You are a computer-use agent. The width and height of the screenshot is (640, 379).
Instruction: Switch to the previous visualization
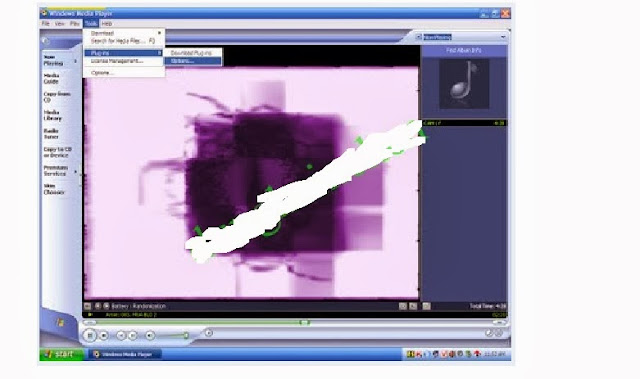[98, 306]
